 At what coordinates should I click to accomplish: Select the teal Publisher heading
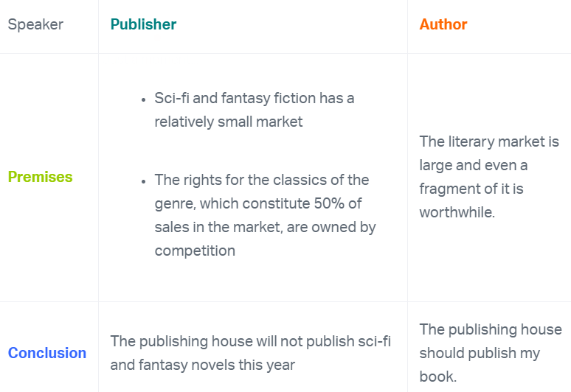pyautogui.click(x=143, y=24)
